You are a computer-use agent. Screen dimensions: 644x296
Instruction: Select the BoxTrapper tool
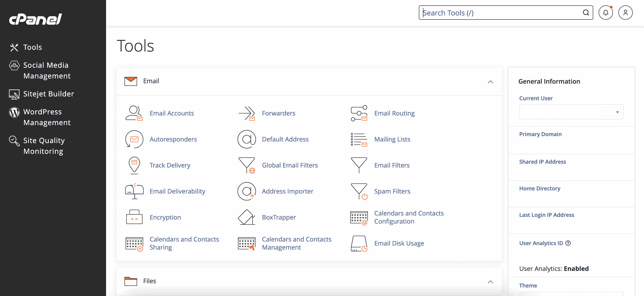click(x=279, y=217)
